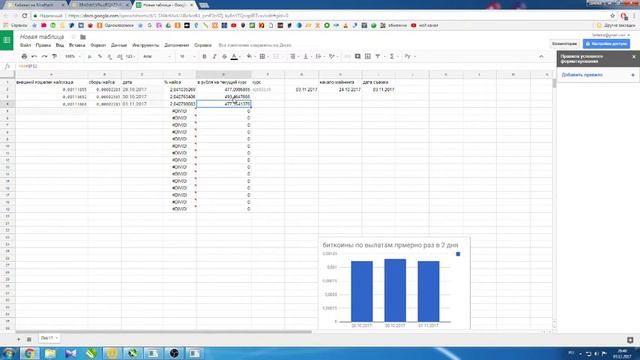Undo the last action
The width and height of the screenshot is (640, 360).
pyautogui.click(x=34, y=56)
